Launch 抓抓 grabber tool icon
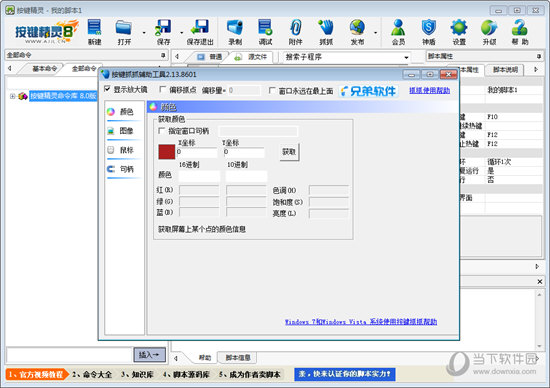The height and width of the screenshot is (388, 550). point(326,32)
